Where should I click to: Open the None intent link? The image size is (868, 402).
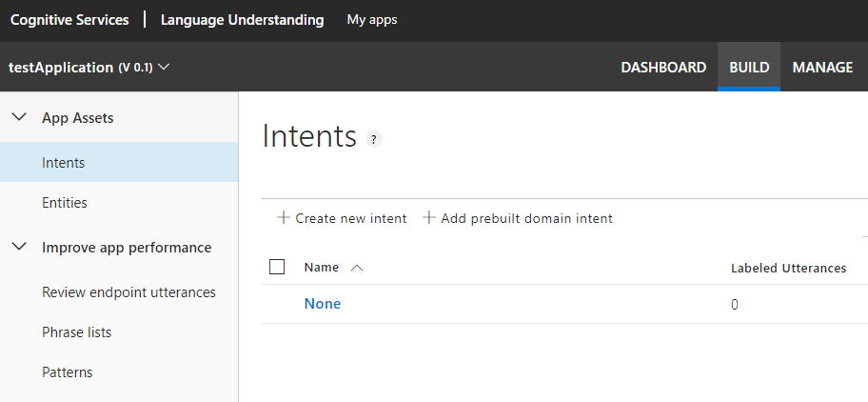[x=322, y=304]
